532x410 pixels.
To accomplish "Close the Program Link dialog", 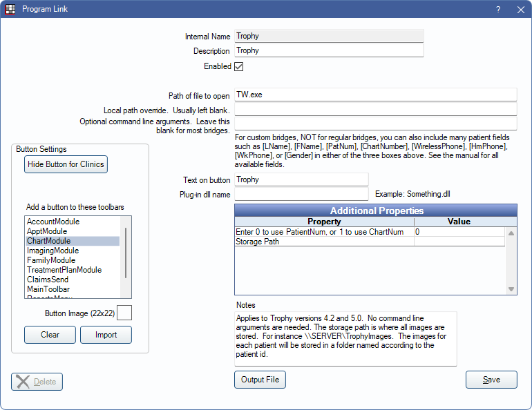I will (520, 10).
